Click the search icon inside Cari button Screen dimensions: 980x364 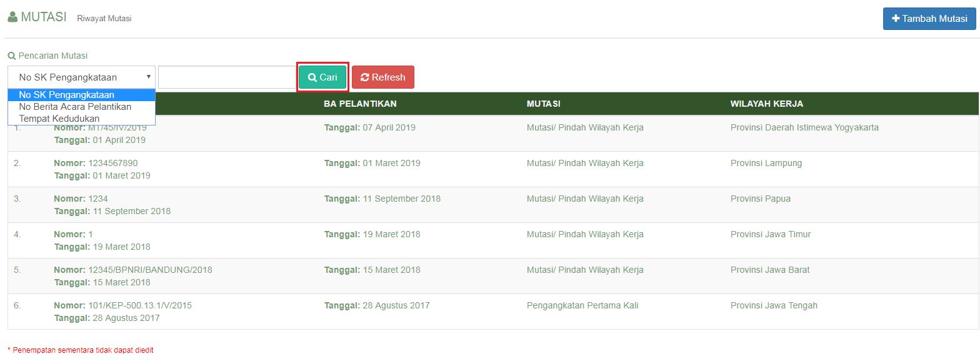click(x=312, y=77)
